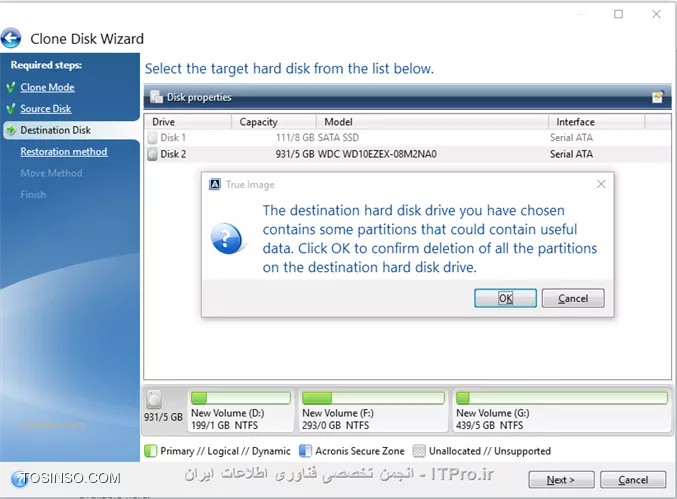Select the New Volume (G:) partition bar
This screenshot has width=677, height=499.
[562, 398]
